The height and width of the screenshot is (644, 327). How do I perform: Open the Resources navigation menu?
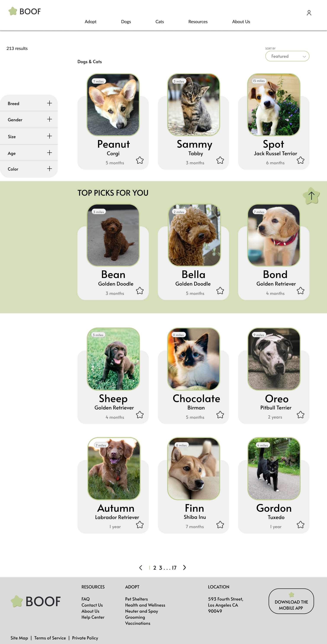coord(198,22)
